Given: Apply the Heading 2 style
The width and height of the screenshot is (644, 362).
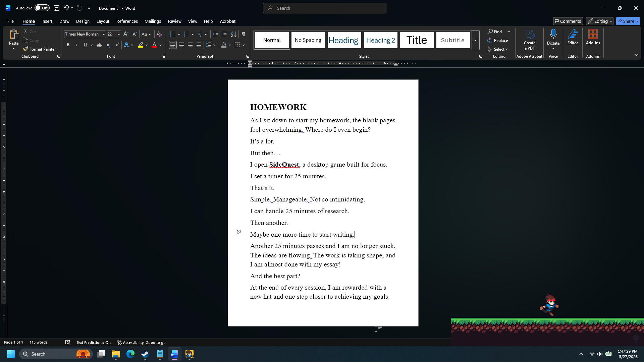Looking at the screenshot, I should click(x=380, y=40).
